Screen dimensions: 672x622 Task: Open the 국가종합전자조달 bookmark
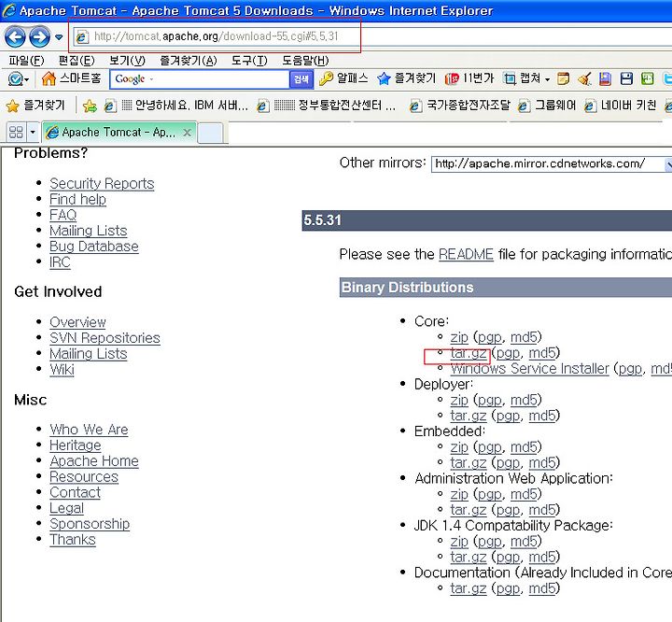(x=459, y=106)
